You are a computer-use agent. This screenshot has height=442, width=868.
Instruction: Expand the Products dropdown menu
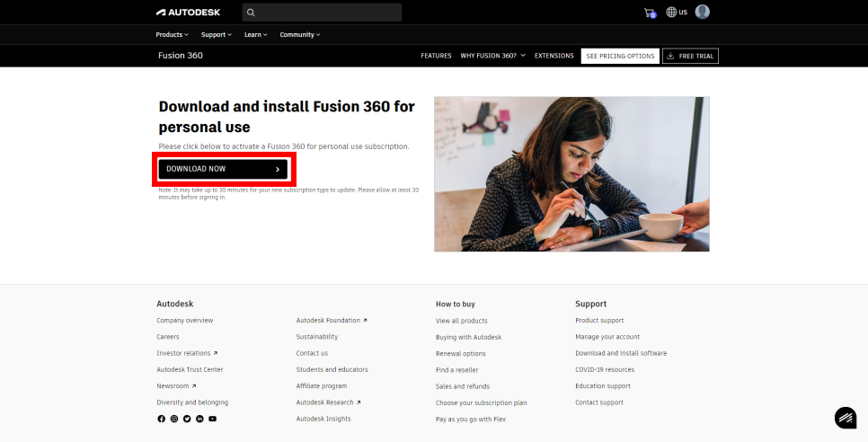[172, 34]
